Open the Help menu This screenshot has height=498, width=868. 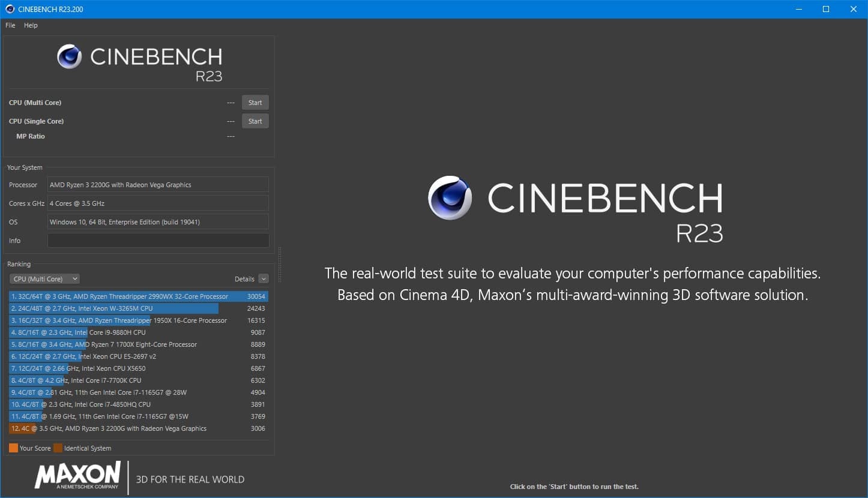[x=31, y=25]
